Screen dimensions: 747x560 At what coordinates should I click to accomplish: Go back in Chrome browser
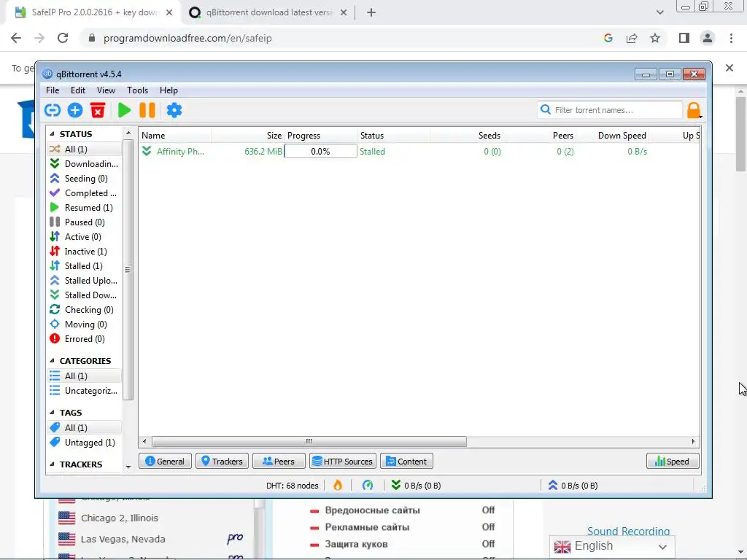pos(16,38)
